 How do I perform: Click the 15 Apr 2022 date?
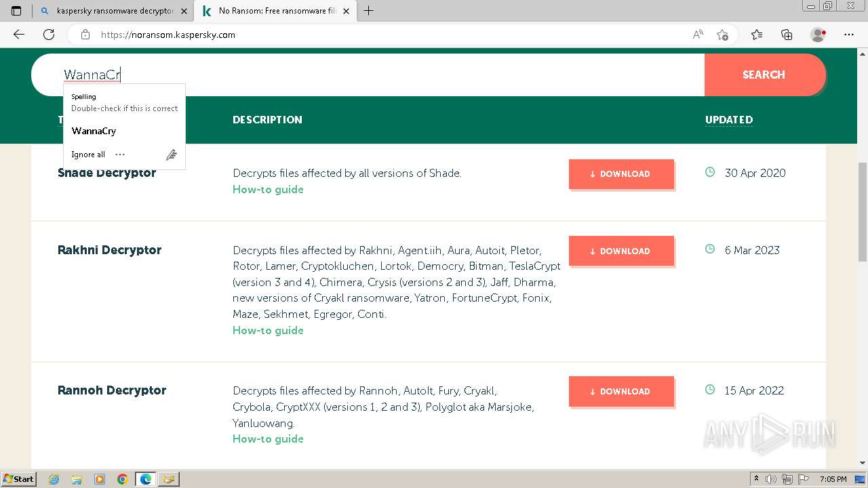[x=754, y=390]
